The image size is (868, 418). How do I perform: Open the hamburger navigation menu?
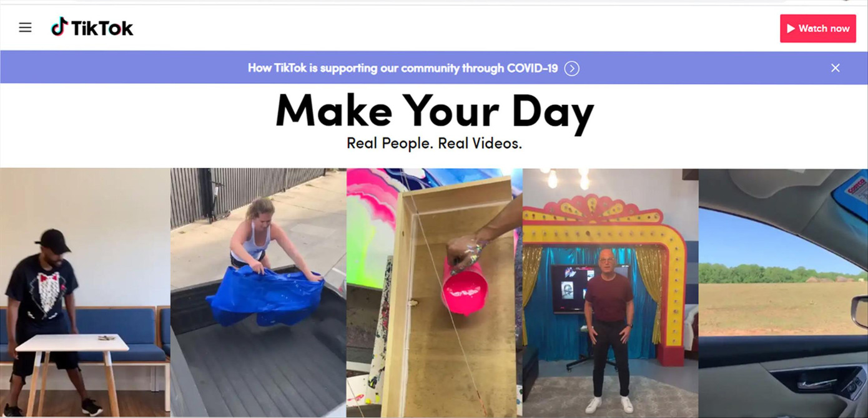(x=25, y=27)
